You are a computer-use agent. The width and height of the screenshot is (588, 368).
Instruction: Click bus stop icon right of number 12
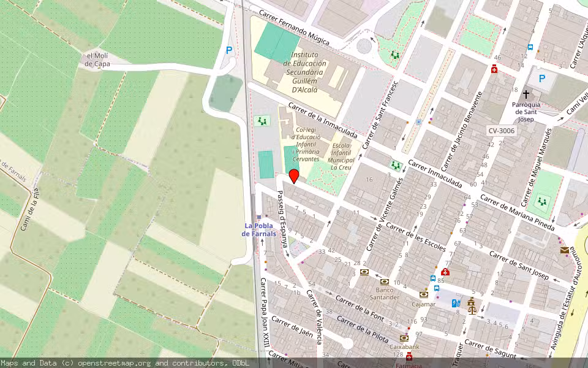[x=530, y=47]
